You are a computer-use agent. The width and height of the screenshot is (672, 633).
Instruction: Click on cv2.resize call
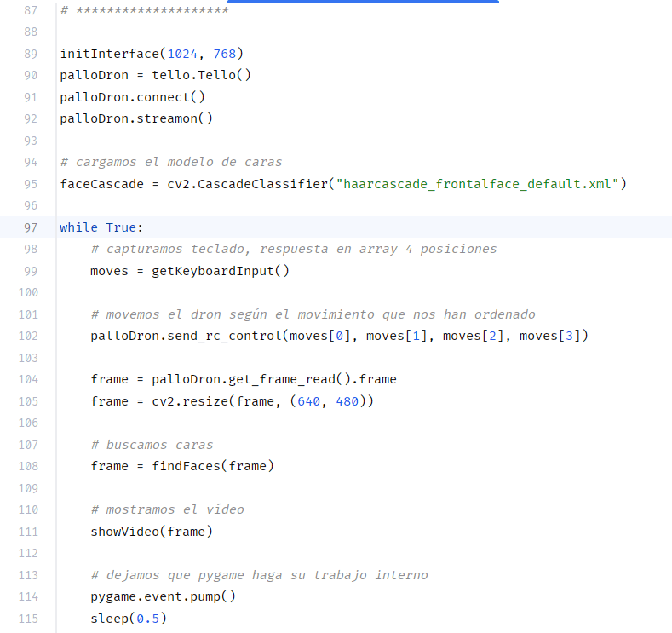coord(262,401)
